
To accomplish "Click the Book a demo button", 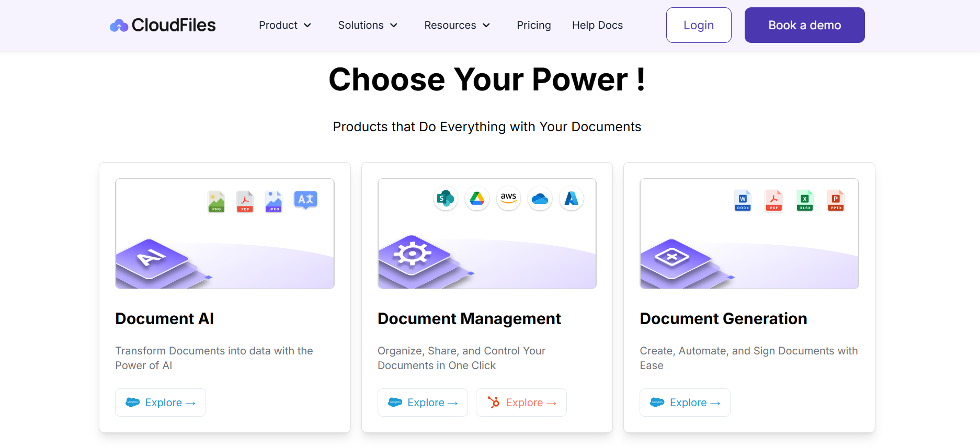I will 804,25.
